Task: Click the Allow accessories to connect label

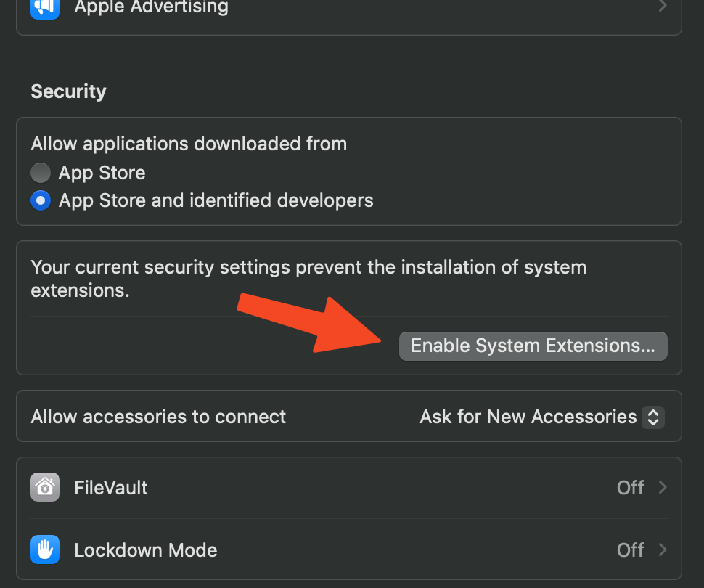Action: [158, 417]
